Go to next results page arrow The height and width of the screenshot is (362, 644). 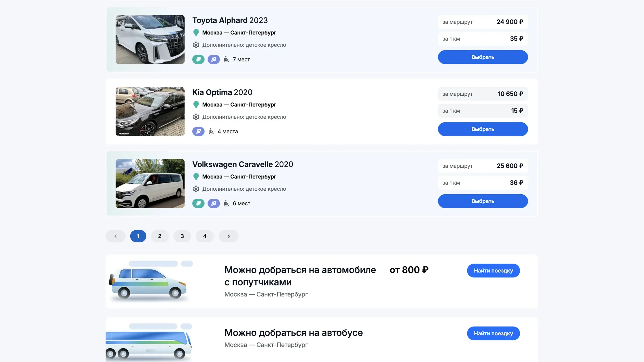pyautogui.click(x=228, y=236)
